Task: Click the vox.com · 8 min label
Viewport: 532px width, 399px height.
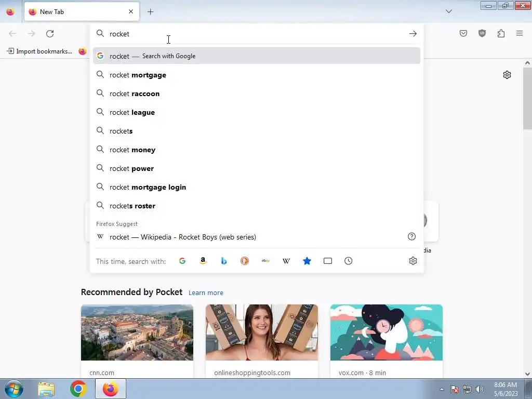Action: 362,373
